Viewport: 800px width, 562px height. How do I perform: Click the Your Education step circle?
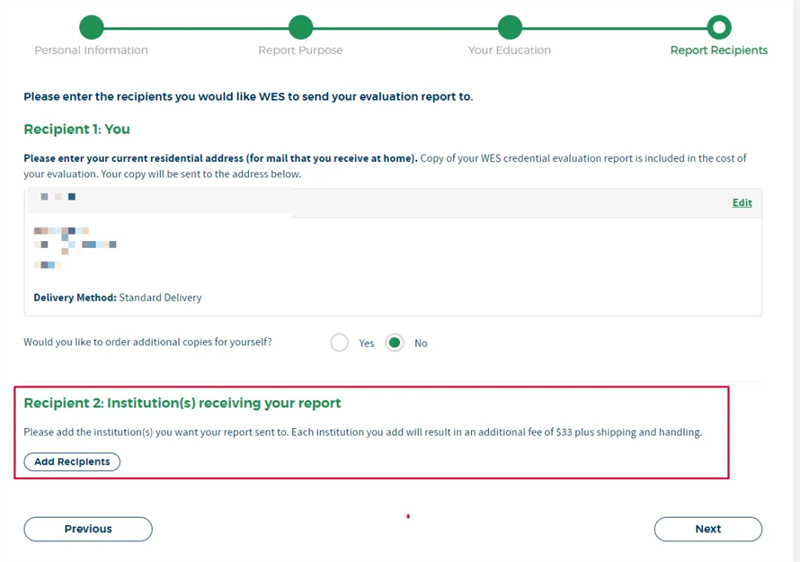tap(509, 27)
